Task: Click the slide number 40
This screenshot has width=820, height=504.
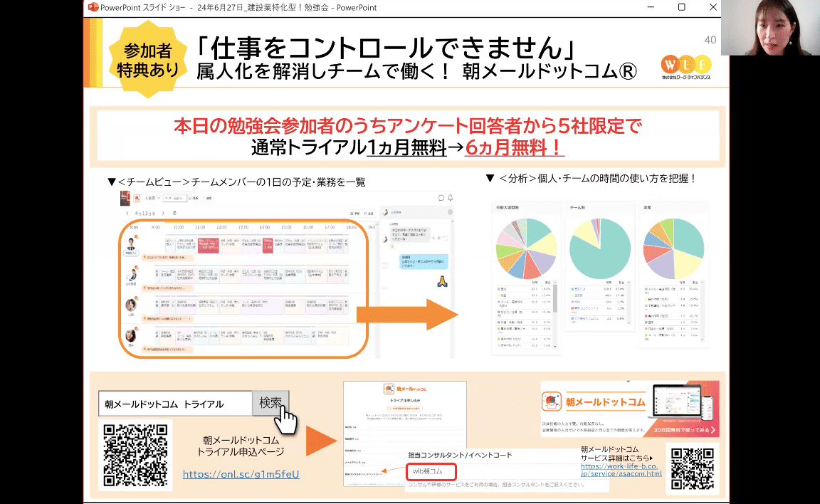Action: click(x=710, y=41)
